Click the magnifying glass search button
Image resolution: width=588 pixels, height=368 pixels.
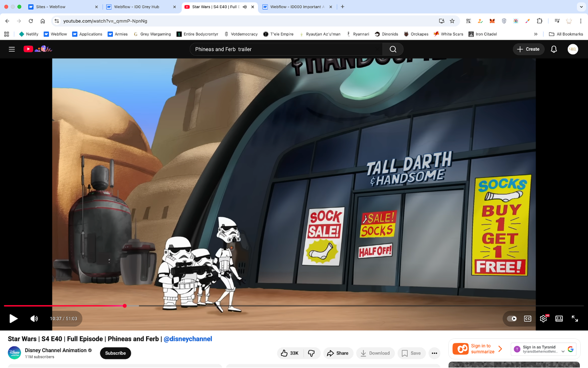(x=393, y=49)
